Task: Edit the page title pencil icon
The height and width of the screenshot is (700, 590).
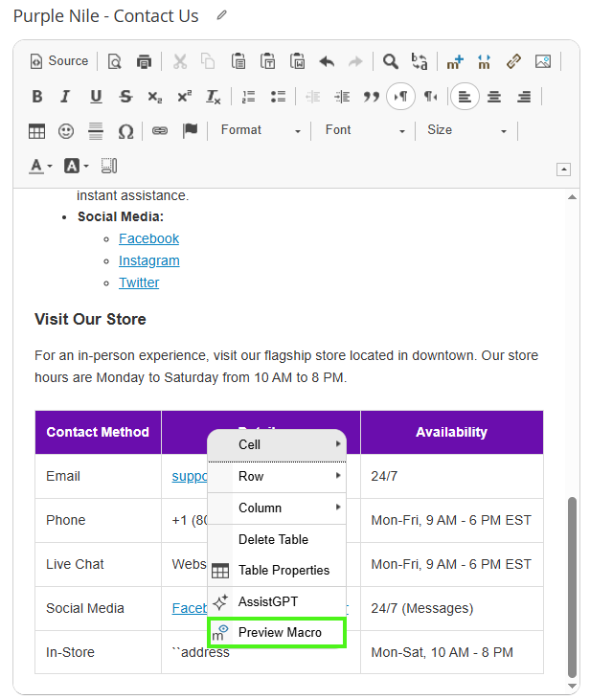Action: pos(221,15)
